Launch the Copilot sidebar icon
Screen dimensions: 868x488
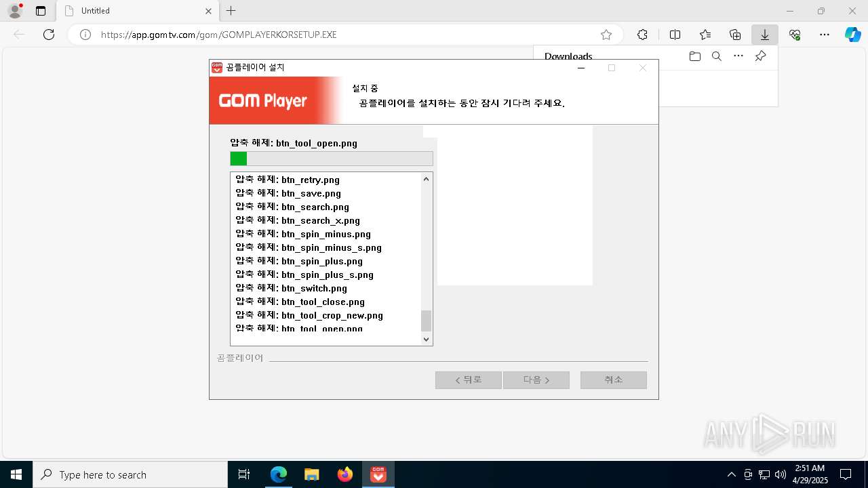click(852, 35)
